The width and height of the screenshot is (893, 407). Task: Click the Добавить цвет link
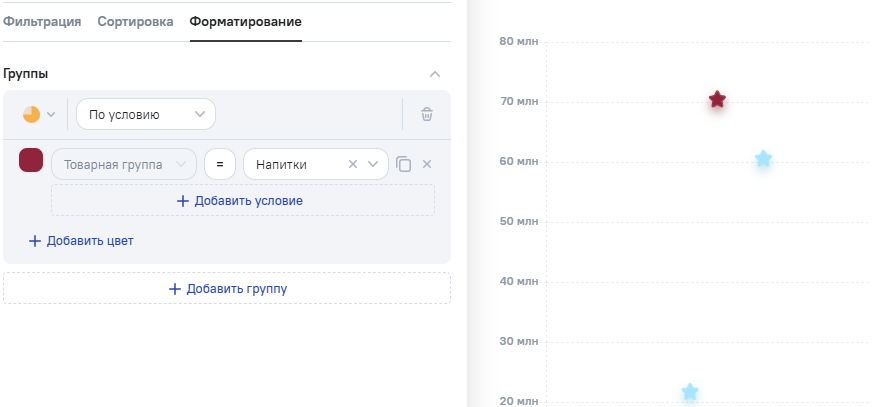click(x=81, y=240)
